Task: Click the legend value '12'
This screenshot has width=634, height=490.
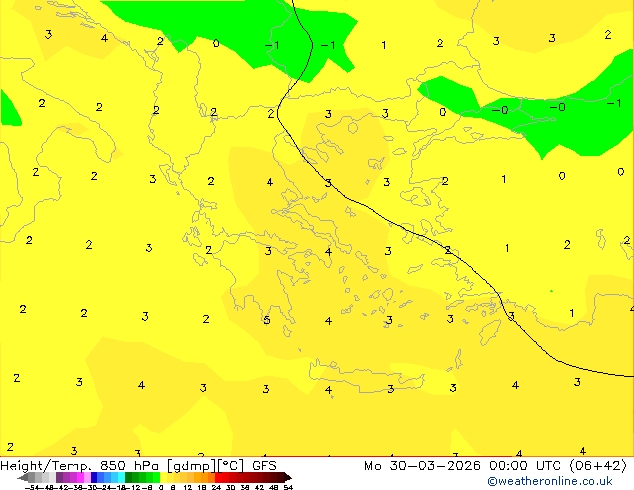Action: 188,487
